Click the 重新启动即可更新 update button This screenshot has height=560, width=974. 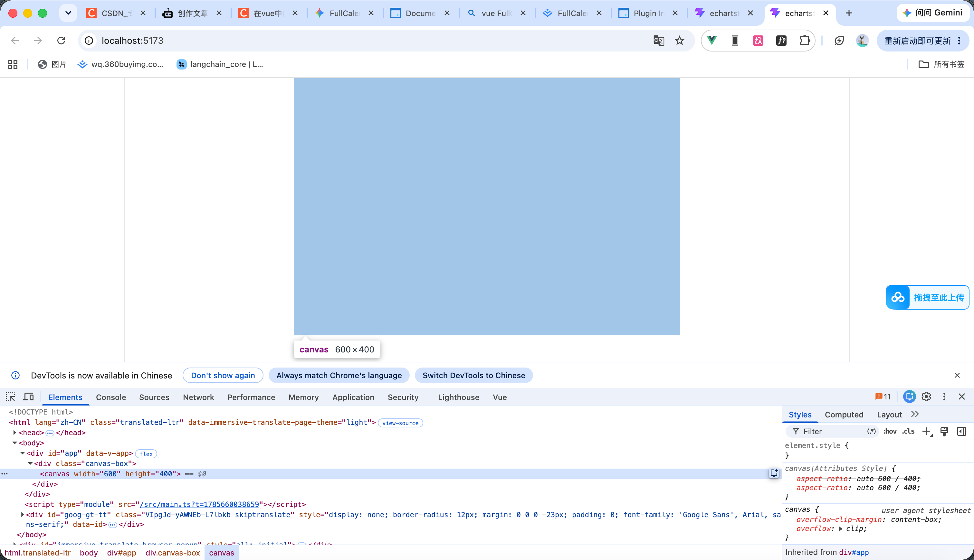click(917, 41)
